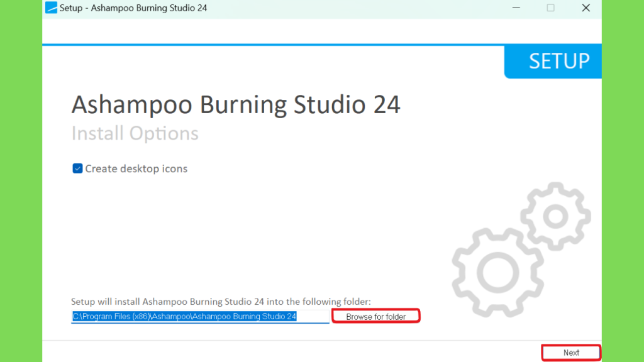This screenshot has height=362, width=644.
Task: Click the 'Create desktop icons' label
Action: [x=136, y=168]
